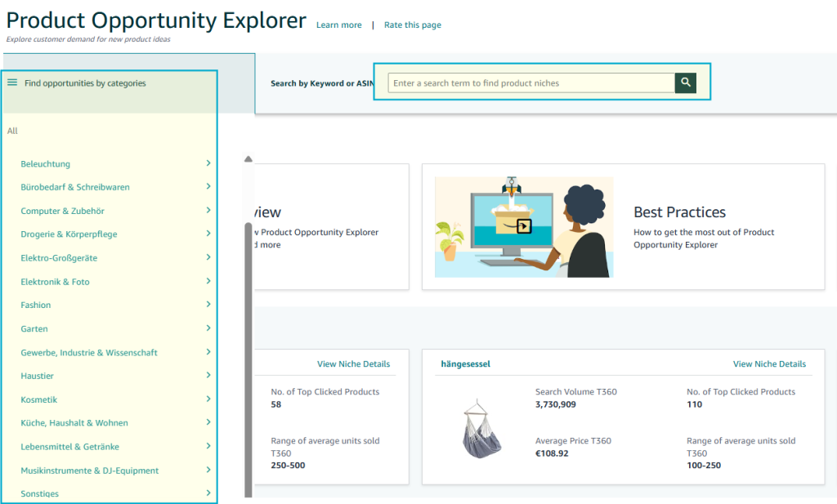Click the Learn more link

[x=338, y=25]
